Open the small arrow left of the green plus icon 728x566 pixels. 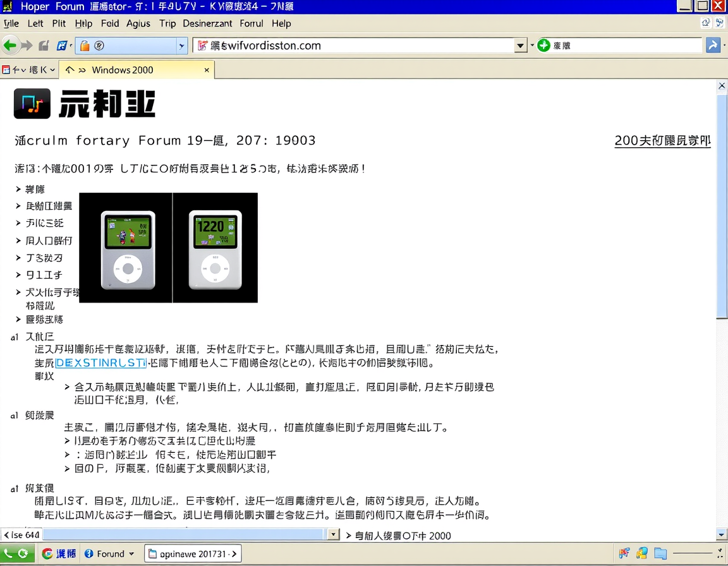point(532,45)
